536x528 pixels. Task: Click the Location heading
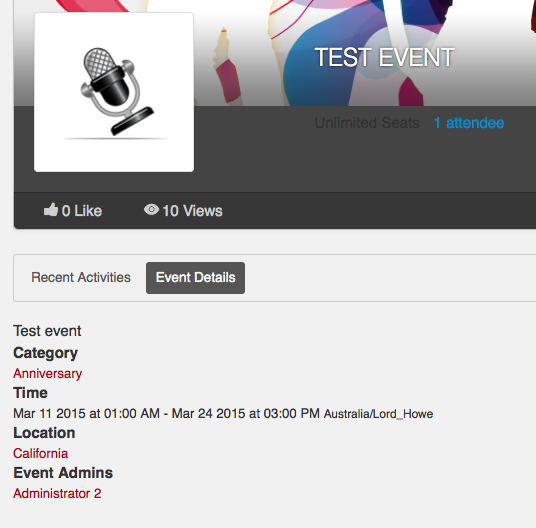click(x=44, y=433)
